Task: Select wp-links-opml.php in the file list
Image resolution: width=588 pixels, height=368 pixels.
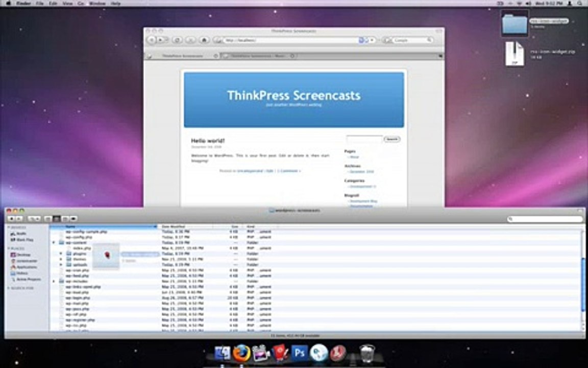Action: pyautogui.click(x=83, y=287)
